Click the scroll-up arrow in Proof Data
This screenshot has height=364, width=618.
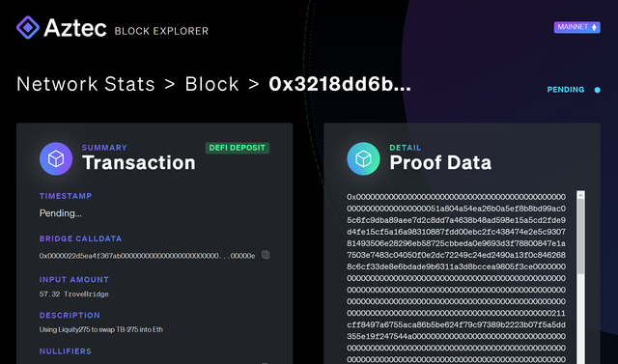tap(580, 195)
